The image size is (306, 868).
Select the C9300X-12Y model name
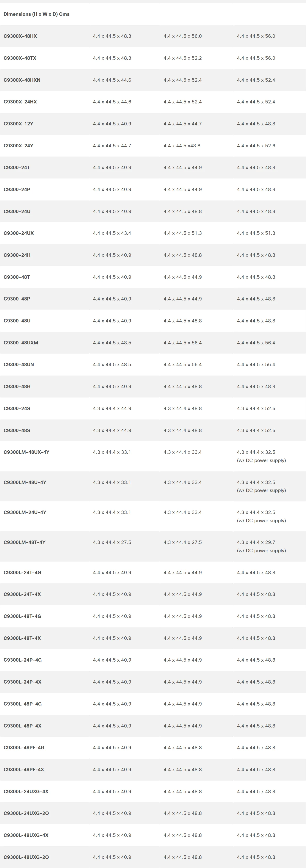[x=19, y=124]
